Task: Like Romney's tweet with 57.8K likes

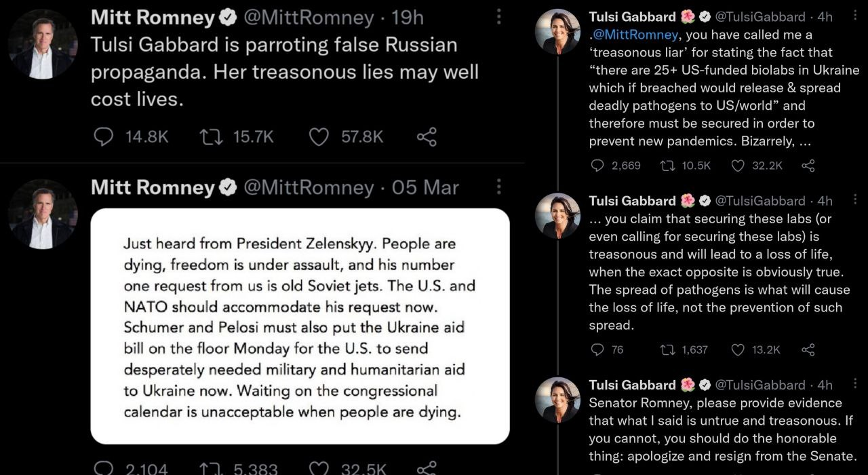Action: pyautogui.click(x=319, y=137)
